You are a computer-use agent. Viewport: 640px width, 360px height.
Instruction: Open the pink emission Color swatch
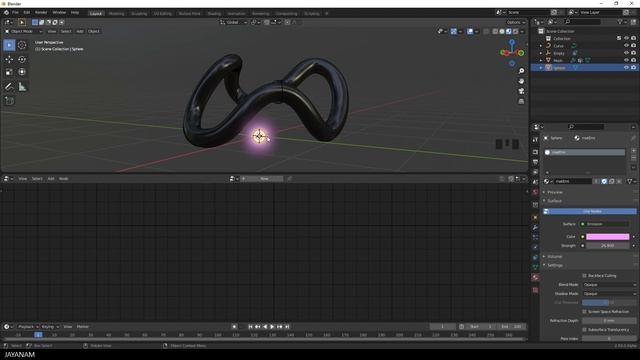(x=608, y=237)
